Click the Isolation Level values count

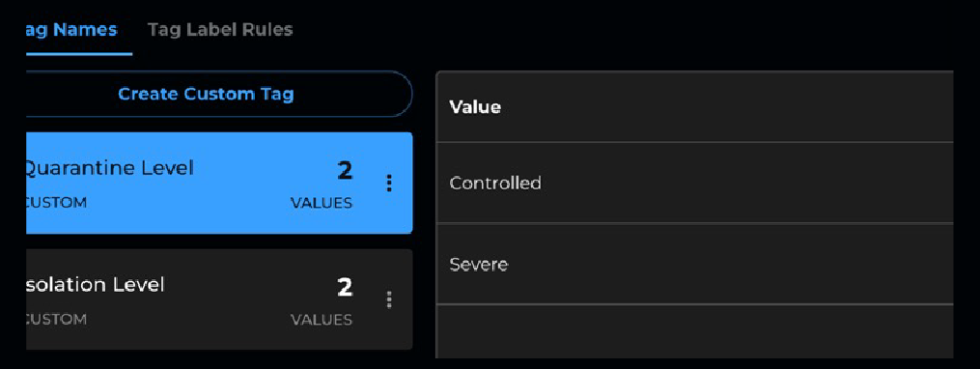(x=345, y=288)
